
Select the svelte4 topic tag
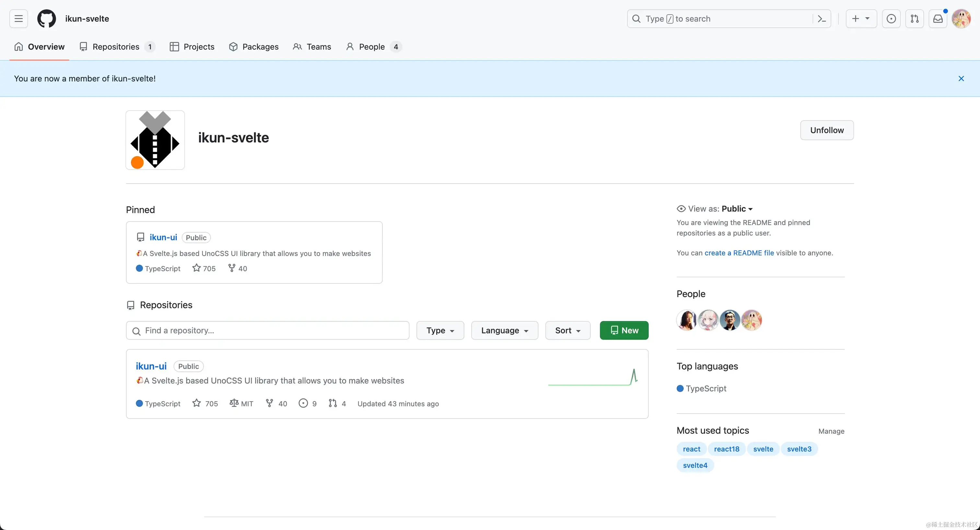(695, 465)
